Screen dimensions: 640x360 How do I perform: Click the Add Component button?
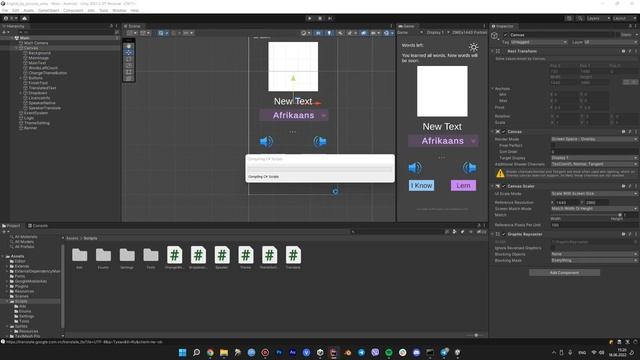(564, 273)
